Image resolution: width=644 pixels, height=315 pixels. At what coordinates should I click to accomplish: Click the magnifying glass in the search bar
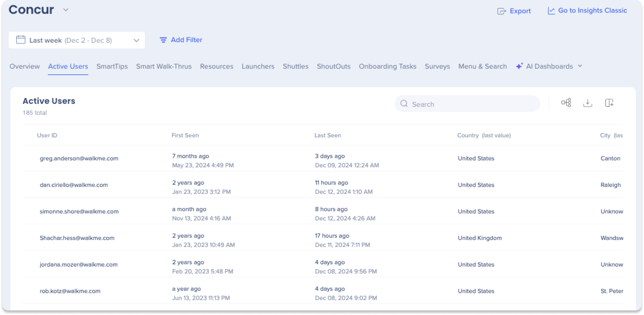click(404, 104)
